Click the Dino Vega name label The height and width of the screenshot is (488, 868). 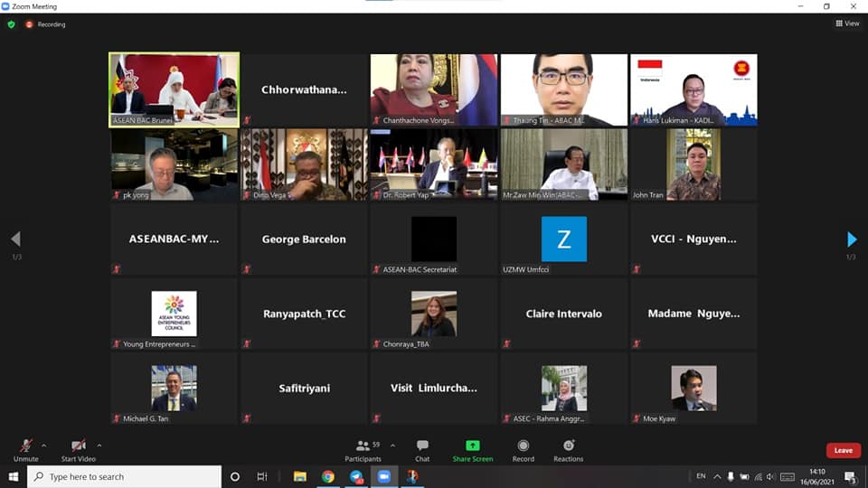tap(269, 195)
